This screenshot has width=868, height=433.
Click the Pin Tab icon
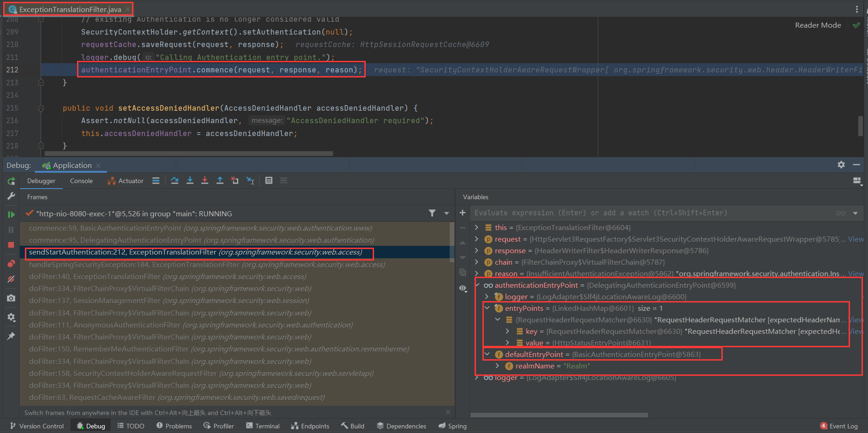tap(11, 336)
